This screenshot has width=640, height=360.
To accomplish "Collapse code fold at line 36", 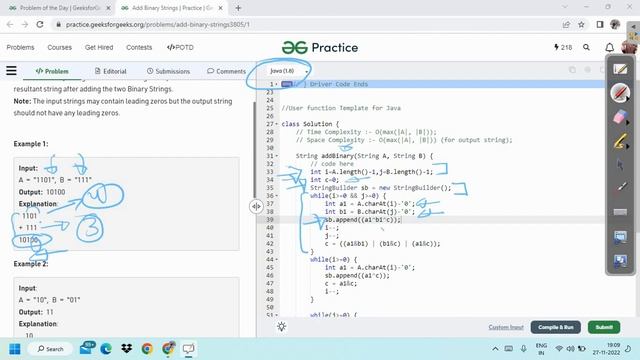I will (x=276, y=196).
